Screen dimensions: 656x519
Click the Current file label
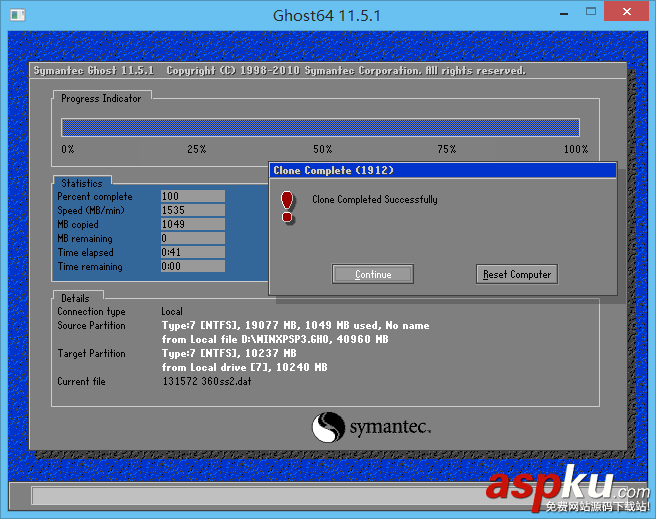81,381
